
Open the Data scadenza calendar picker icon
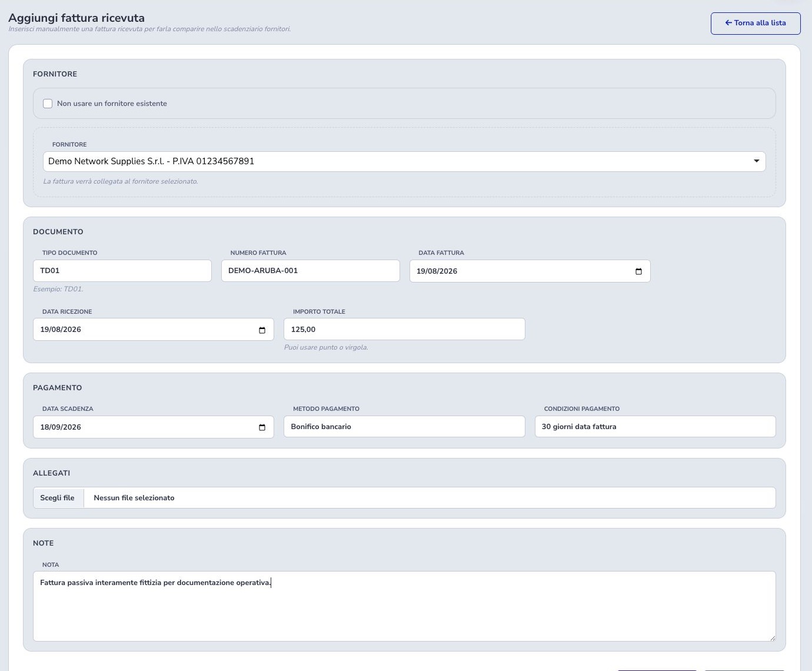tap(262, 427)
